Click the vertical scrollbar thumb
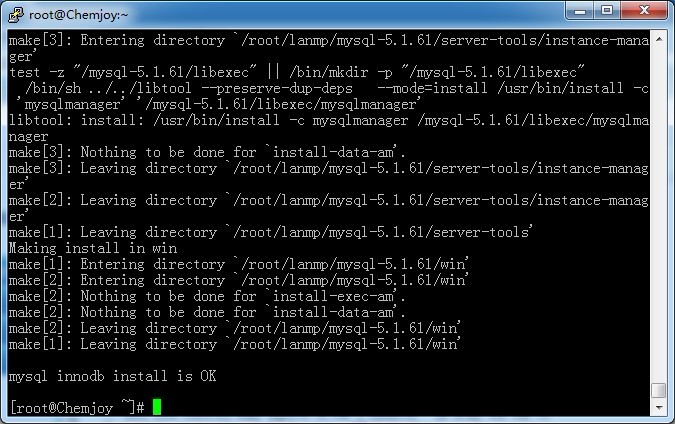 click(x=657, y=391)
